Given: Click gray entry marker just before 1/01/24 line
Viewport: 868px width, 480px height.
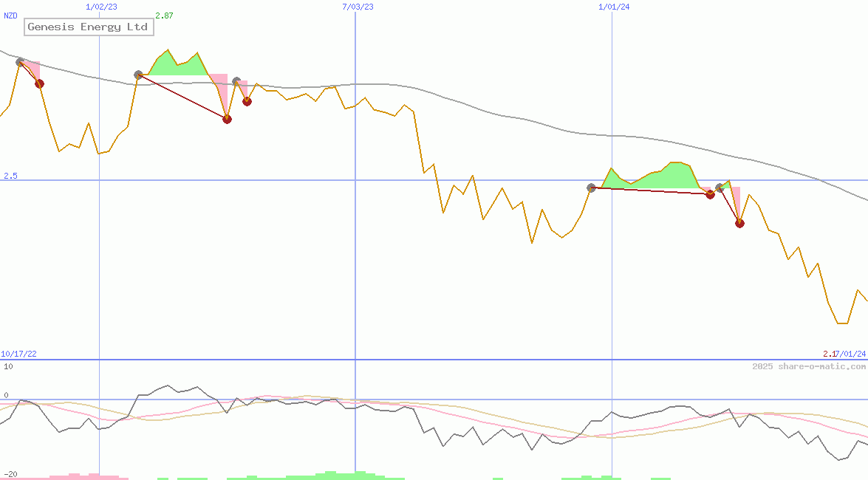Looking at the screenshot, I should tap(591, 188).
